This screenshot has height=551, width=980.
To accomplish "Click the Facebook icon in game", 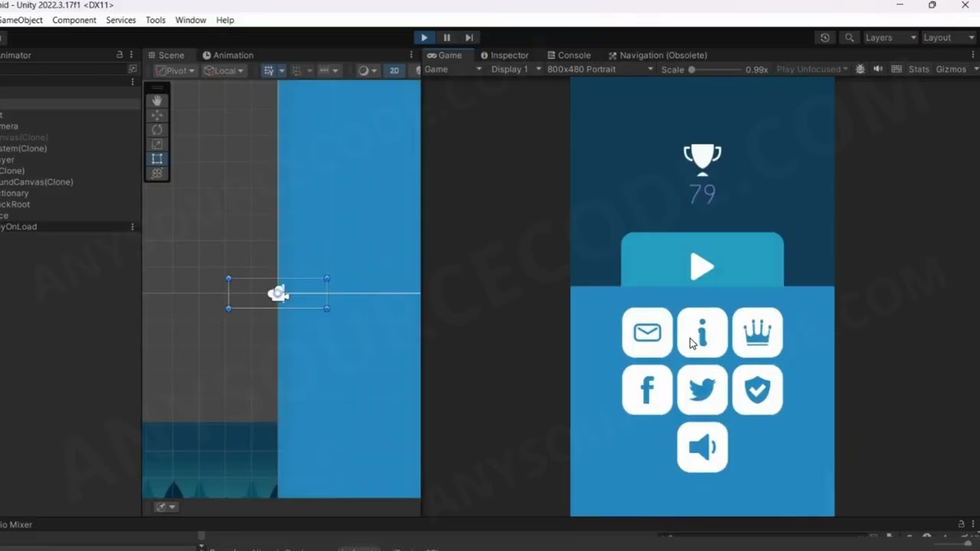I will tap(648, 390).
